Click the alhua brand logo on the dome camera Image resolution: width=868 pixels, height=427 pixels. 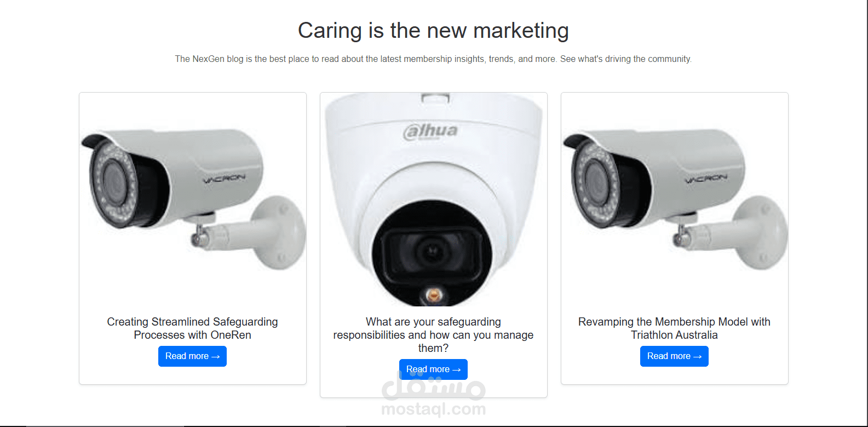coord(430,131)
